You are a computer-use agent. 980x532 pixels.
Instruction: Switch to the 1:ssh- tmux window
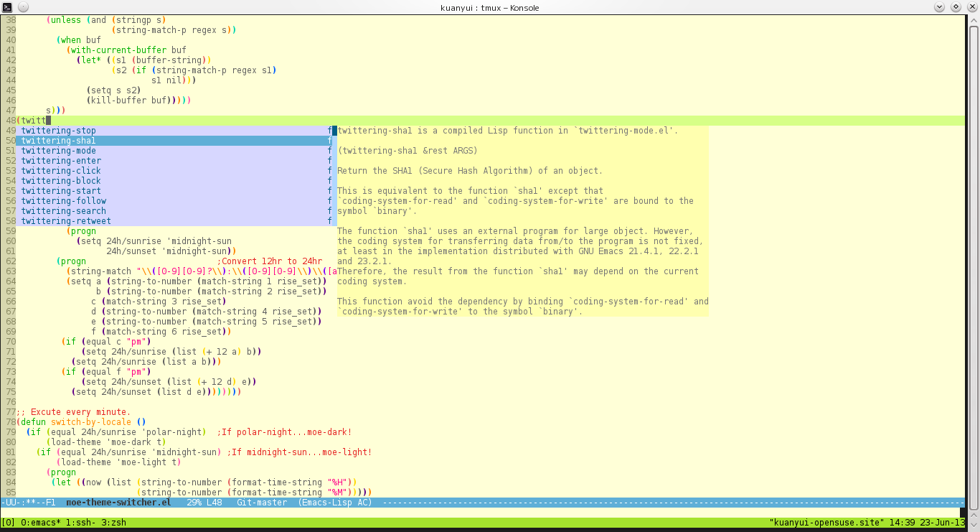click(x=80, y=523)
